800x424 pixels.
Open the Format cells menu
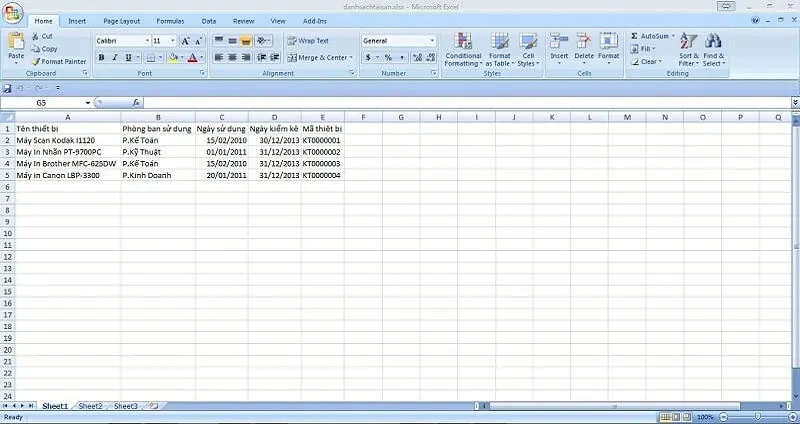pos(609,49)
